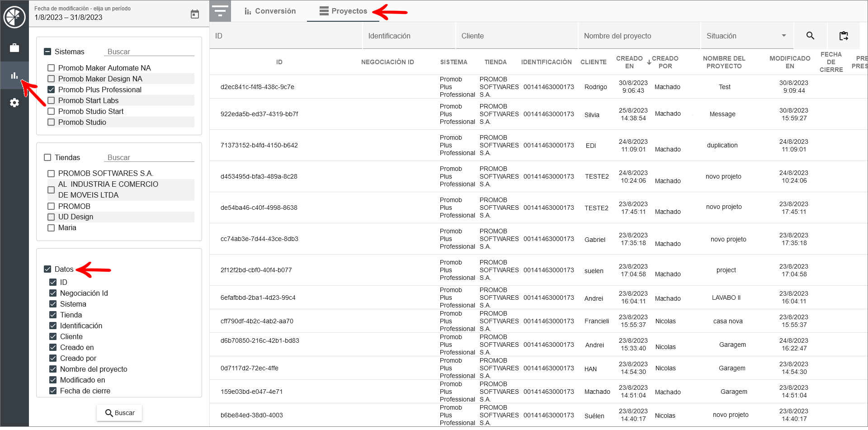Click the Identificación filter field
The height and width of the screenshot is (430, 868).
click(409, 36)
